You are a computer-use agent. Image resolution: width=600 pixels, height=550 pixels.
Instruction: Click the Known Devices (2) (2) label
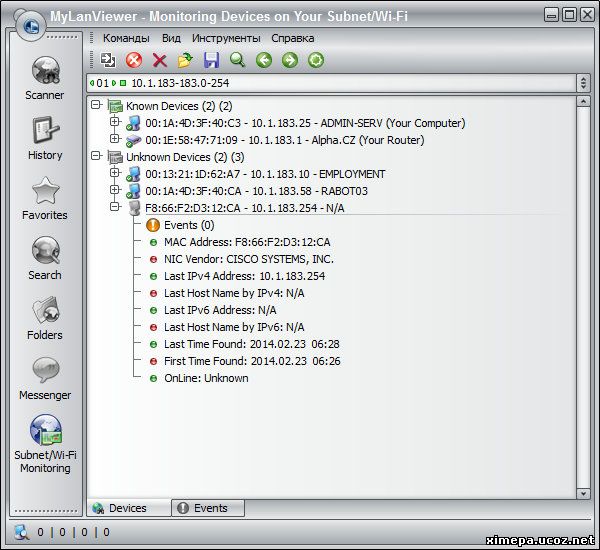(179, 106)
